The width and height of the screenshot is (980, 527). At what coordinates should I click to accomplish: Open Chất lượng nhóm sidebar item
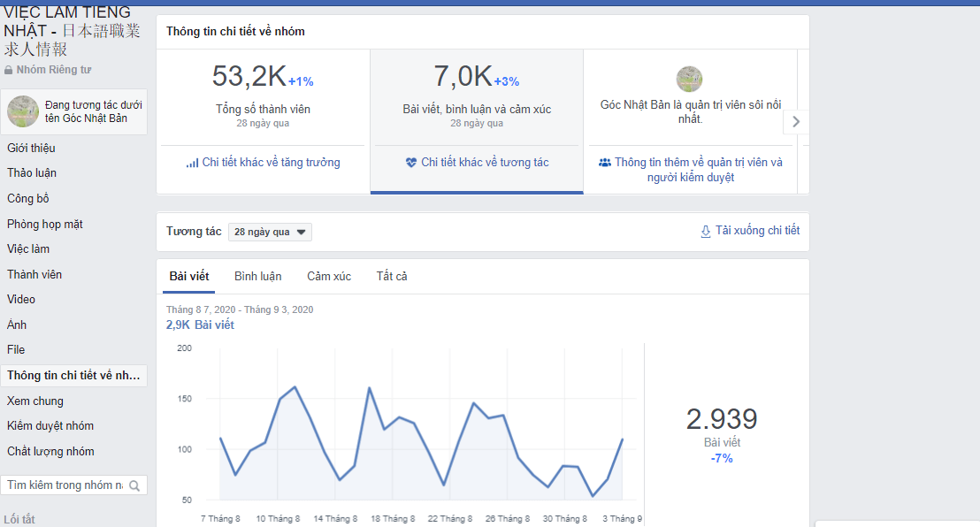click(50, 452)
